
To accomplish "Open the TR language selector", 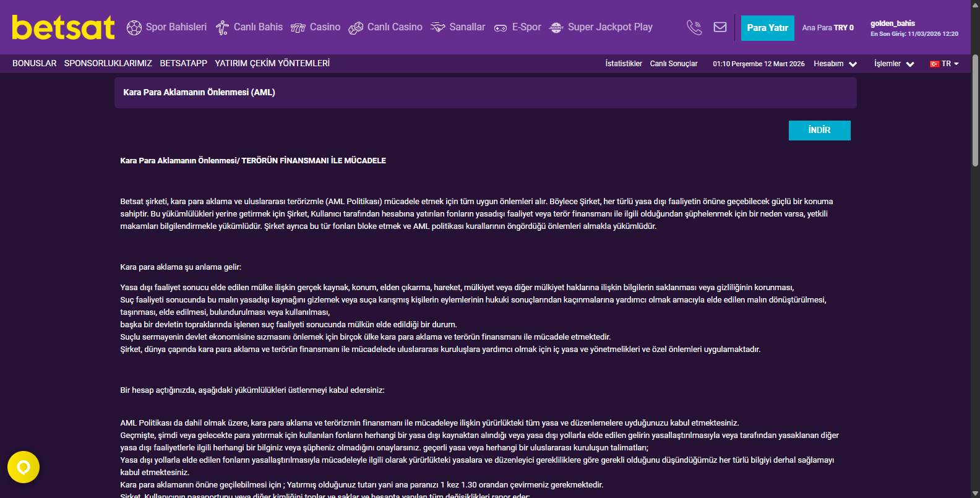I will 944,64.
